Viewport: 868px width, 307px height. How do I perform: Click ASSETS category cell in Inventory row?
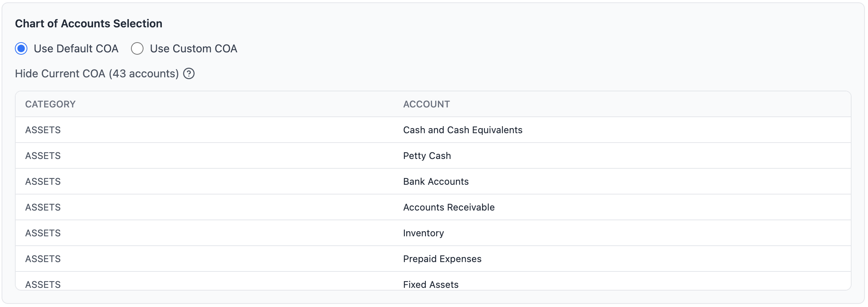pyautogui.click(x=43, y=233)
